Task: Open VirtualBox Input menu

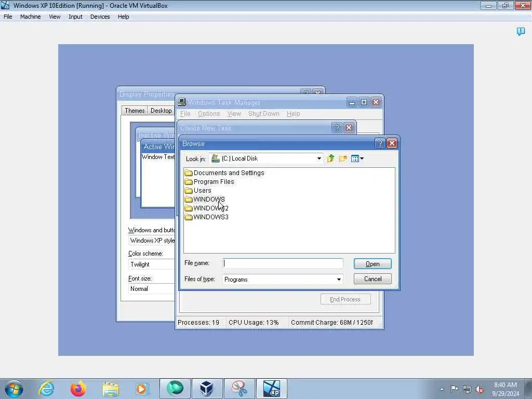Action: 75,17
